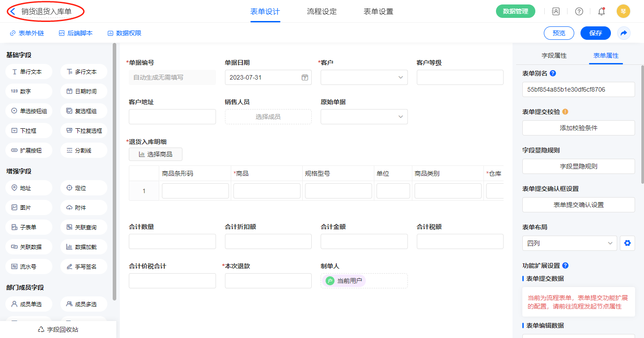Click the calendar icon in 单据日期 field
Image resolution: width=644 pixels, height=338 pixels.
(305, 77)
